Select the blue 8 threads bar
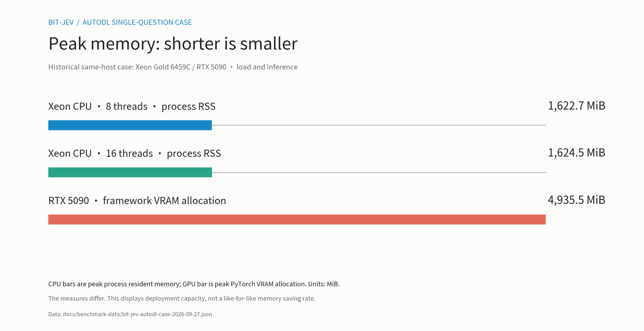The image size is (644, 331). (130, 125)
